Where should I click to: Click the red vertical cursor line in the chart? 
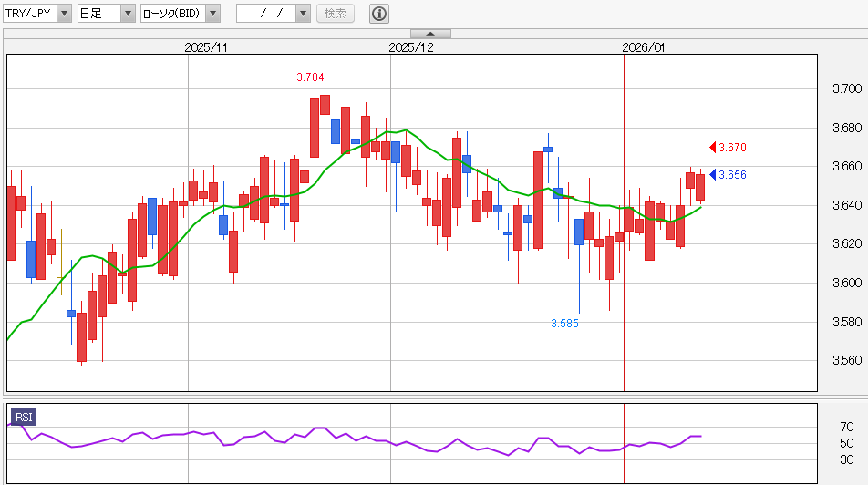coord(624,222)
